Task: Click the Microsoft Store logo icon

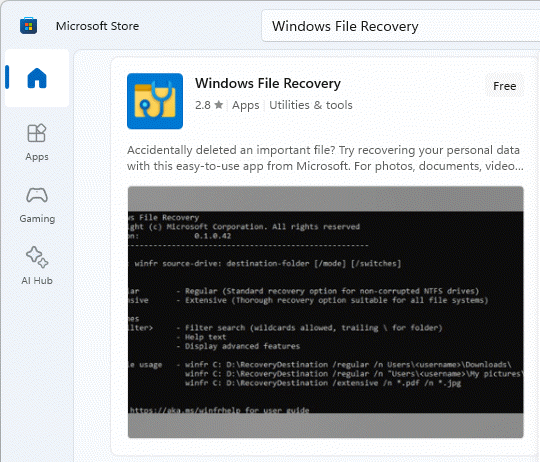Action: click(29, 26)
